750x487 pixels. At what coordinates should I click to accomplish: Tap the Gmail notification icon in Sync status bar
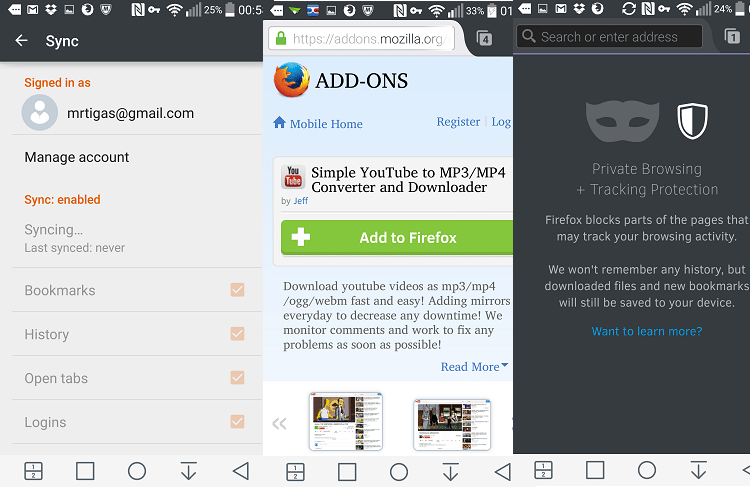tap(33, 10)
